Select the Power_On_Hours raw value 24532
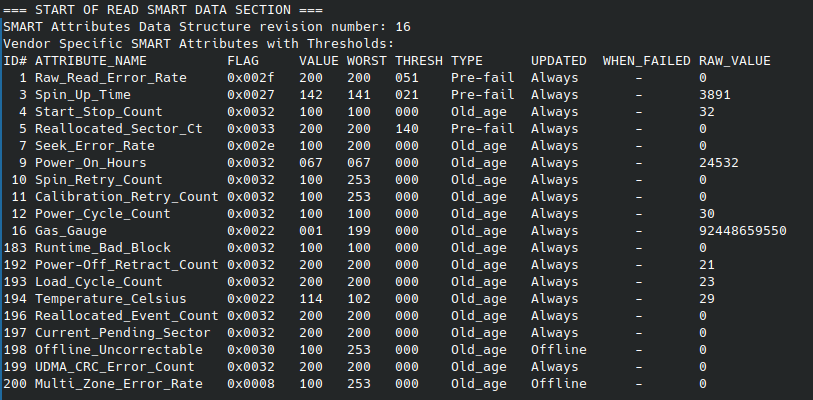Viewport: 813px width, 400px height. (718, 162)
